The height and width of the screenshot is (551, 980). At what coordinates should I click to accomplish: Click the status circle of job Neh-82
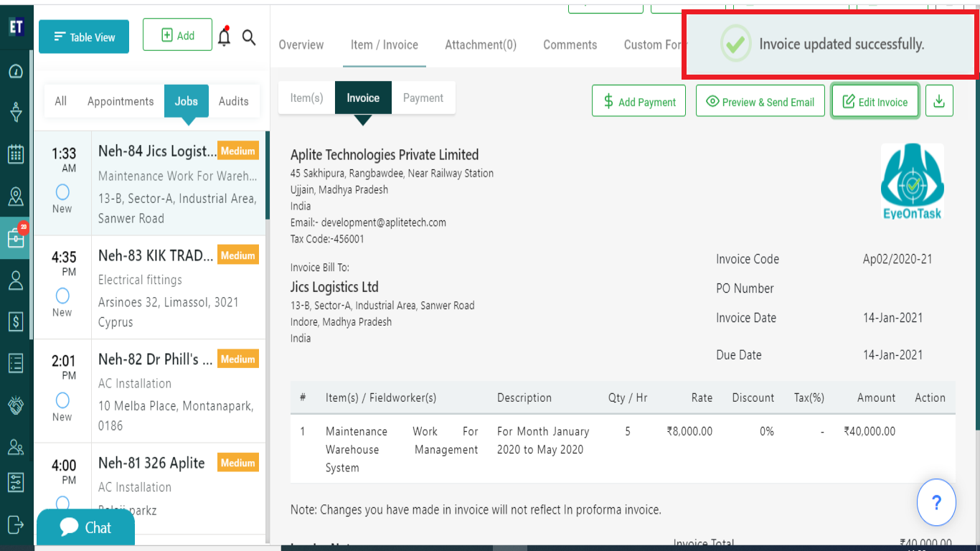click(x=62, y=400)
